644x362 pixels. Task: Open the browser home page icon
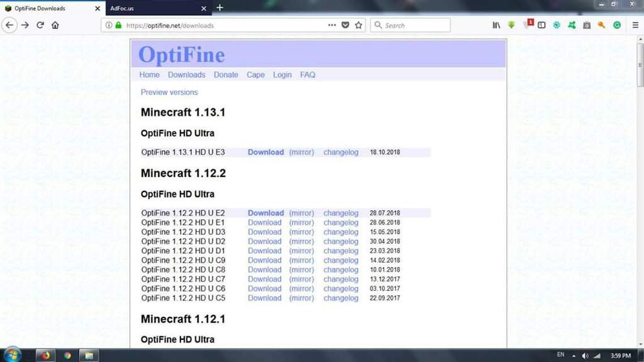click(x=55, y=25)
